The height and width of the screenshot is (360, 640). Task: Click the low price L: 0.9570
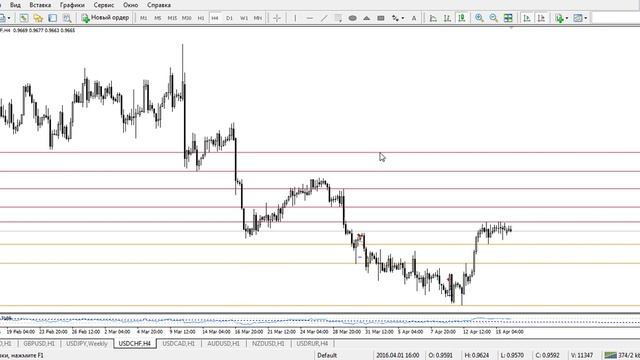512,356
